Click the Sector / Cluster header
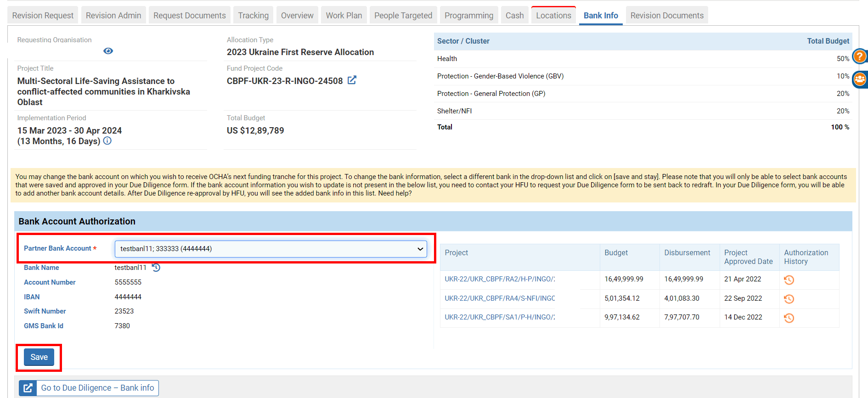This screenshot has width=868, height=398. point(463,41)
